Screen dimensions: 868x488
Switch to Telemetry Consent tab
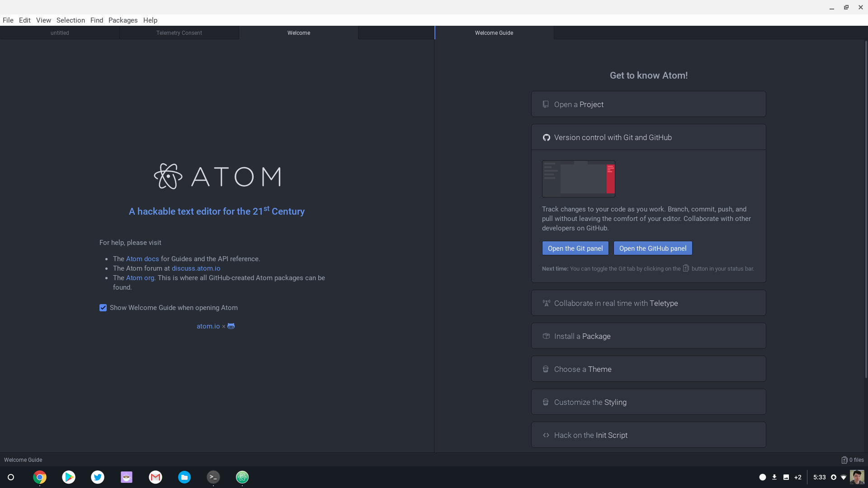(179, 33)
